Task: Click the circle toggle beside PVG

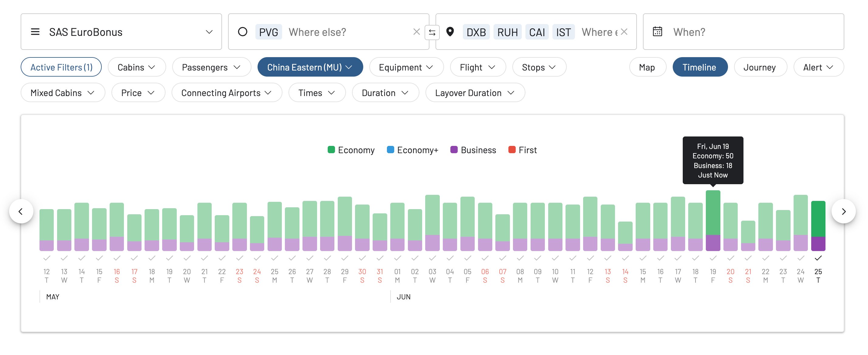Action: [x=243, y=32]
